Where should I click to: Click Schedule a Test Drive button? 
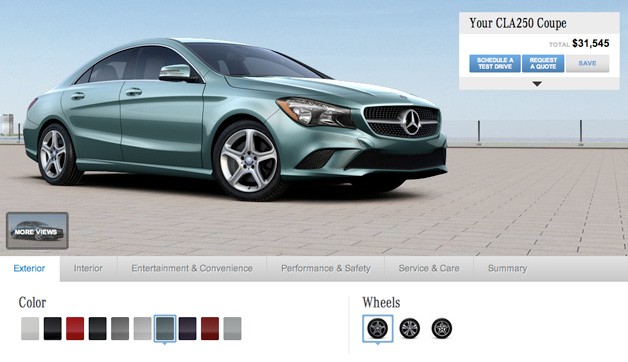point(495,64)
